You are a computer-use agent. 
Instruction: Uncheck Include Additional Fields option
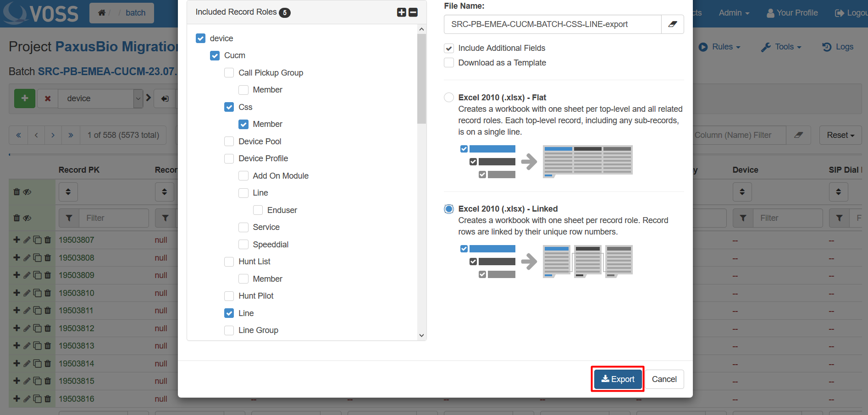click(x=449, y=48)
